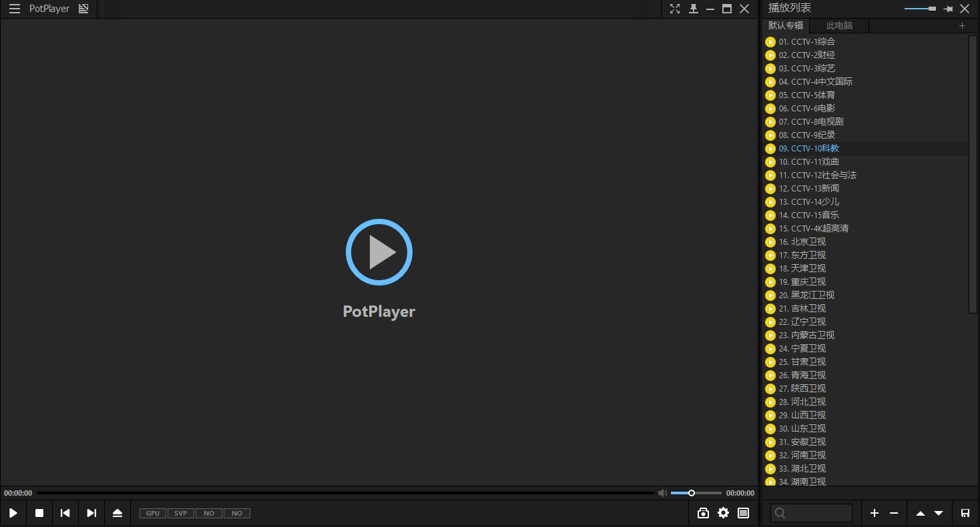Viewport: 980px width, 527px height.
Task: Open the settings gear icon
Action: click(x=723, y=513)
